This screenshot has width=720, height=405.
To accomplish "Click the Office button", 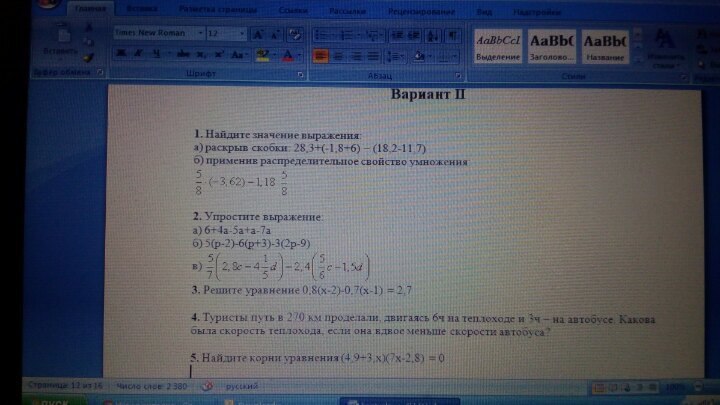I will 49,4.
